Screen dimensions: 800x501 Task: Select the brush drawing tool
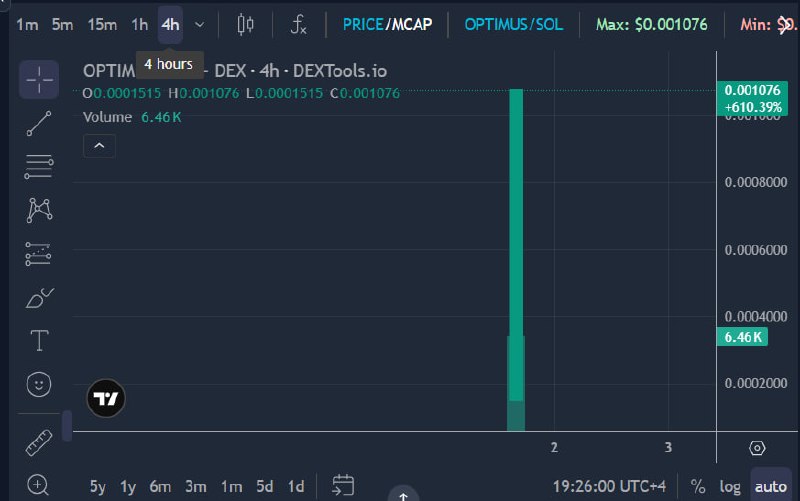coord(39,297)
